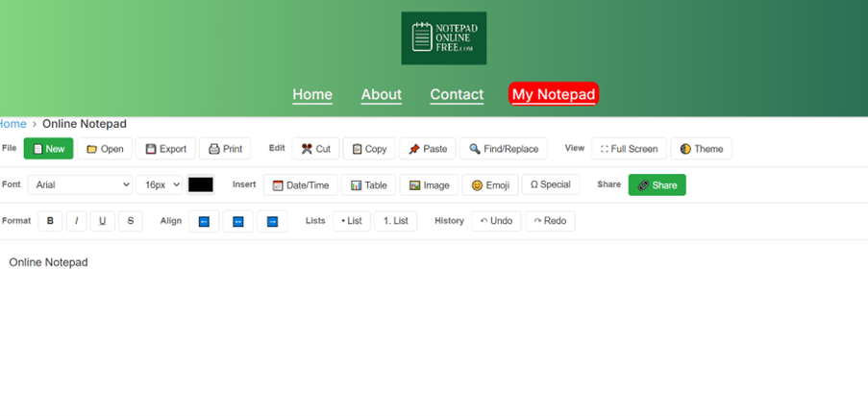This screenshot has height=416, width=868.
Task: Switch the Theme mode
Action: coord(701,149)
